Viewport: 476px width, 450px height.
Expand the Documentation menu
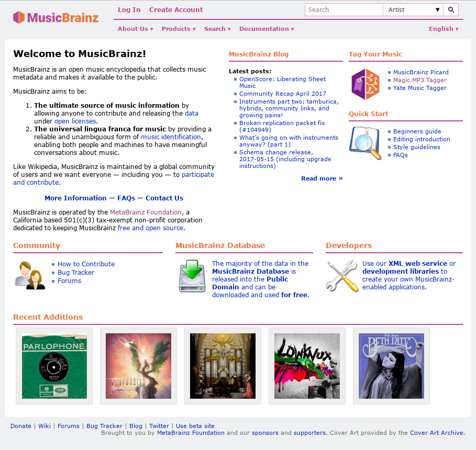[x=267, y=29]
